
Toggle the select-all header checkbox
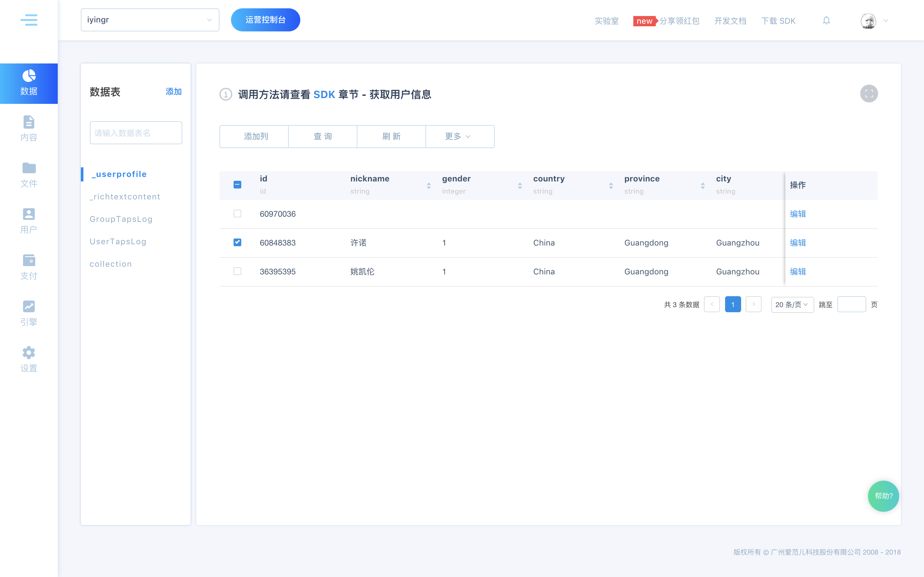tap(237, 185)
